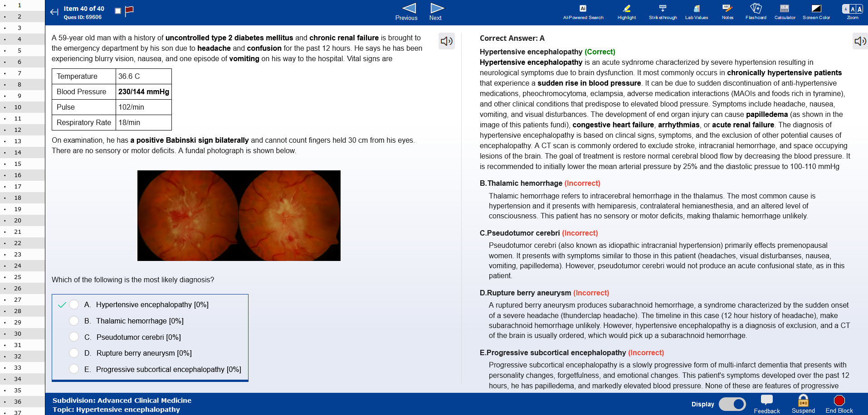Viewport: 868px width, 415px height.
Task: Click the Pulse 102/min value
Action: point(144,107)
